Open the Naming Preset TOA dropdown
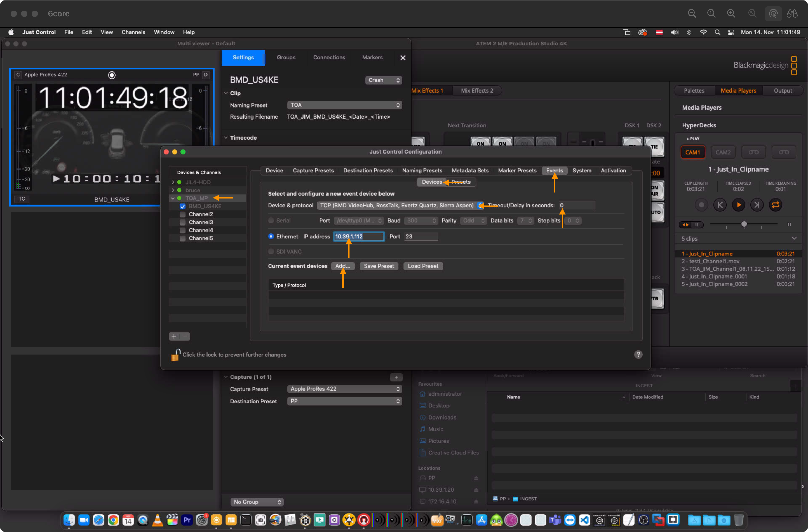Image resolution: width=808 pixels, height=532 pixels. (345, 105)
